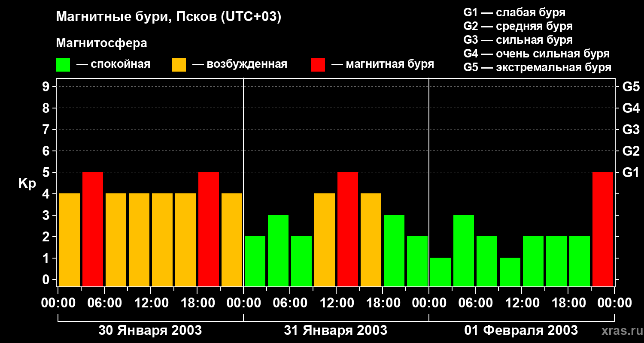Click the 'G2 — средняя буря' description line

(x=518, y=26)
